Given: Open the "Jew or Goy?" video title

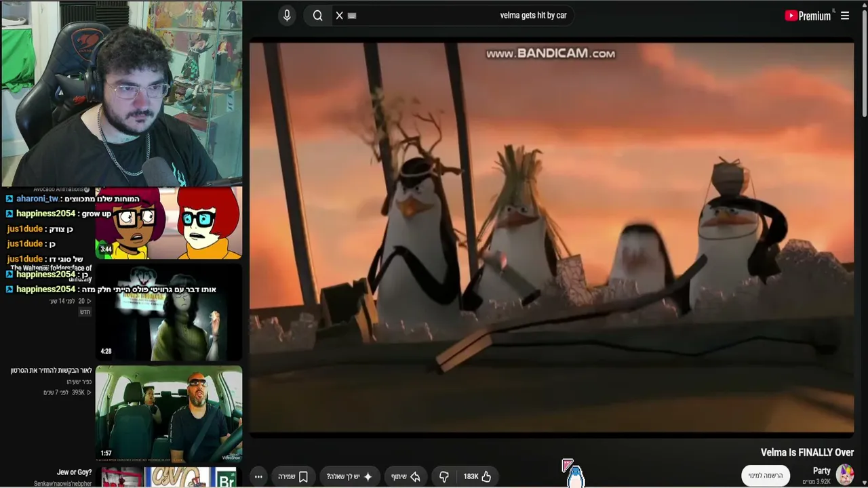Looking at the screenshot, I should pos(74,472).
